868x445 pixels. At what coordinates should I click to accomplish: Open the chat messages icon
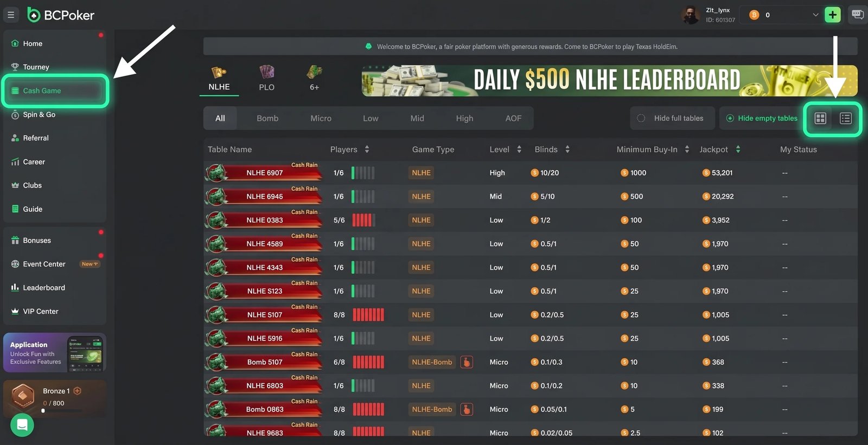pos(858,15)
